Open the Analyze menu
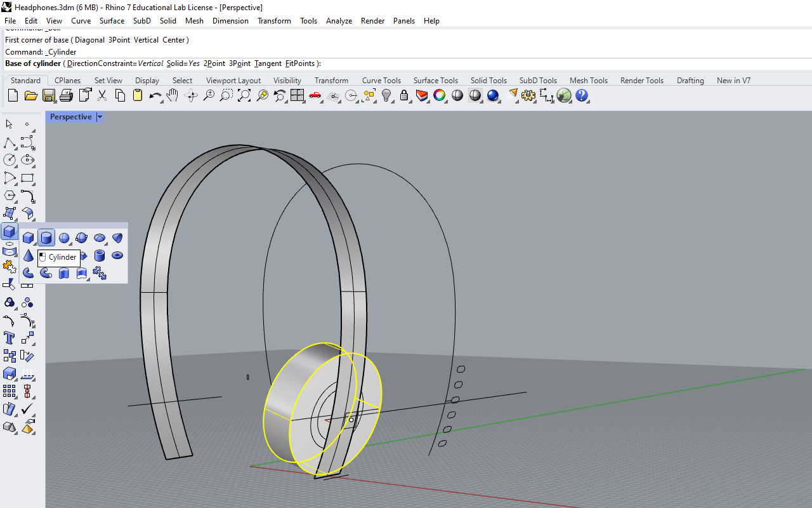The image size is (812, 508). point(339,21)
